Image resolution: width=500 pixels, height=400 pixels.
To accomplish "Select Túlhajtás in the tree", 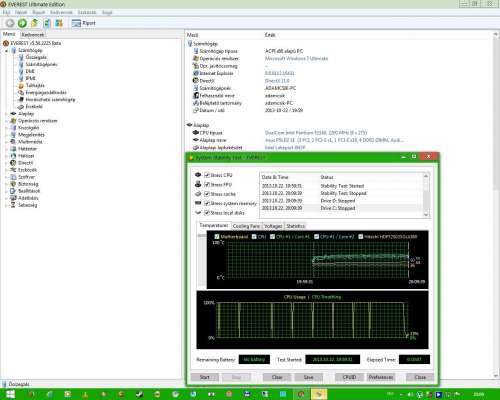I will click(35, 85).
